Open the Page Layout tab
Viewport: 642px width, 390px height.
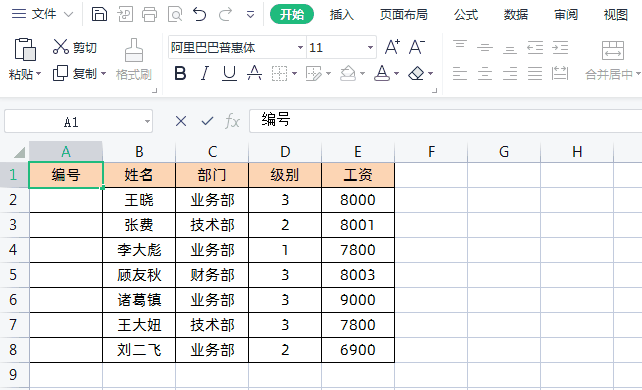(403, 15)
